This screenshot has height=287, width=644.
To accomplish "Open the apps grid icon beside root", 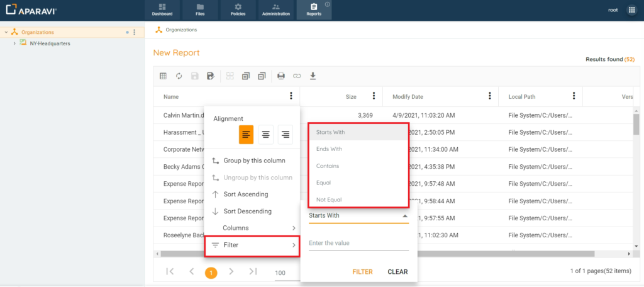I will coord(631,10).
